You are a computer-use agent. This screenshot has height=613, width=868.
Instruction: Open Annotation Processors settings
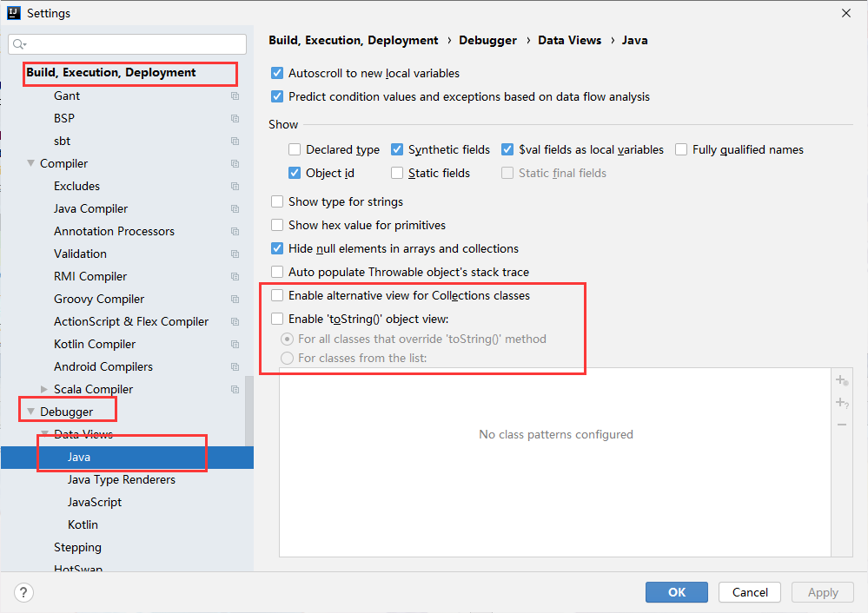pos(114,231)
